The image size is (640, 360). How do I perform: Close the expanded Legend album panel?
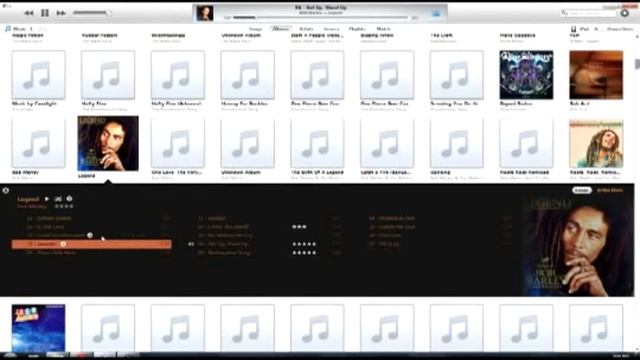[x=6, y=190]
